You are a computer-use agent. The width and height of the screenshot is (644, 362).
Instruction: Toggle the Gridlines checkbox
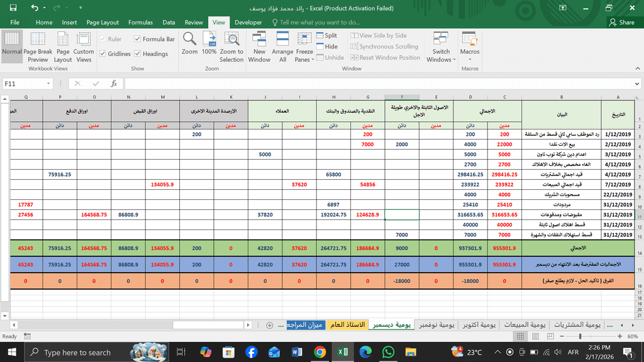[103, 54]
